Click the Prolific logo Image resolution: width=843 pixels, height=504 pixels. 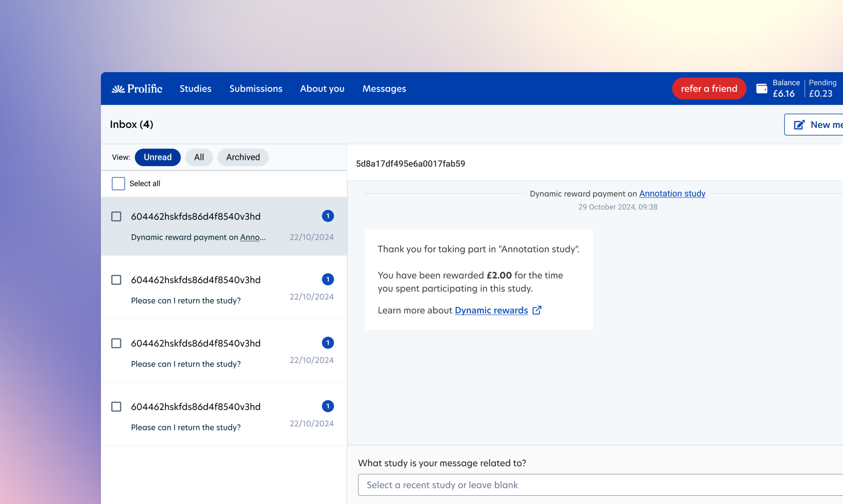pos(137,89)
